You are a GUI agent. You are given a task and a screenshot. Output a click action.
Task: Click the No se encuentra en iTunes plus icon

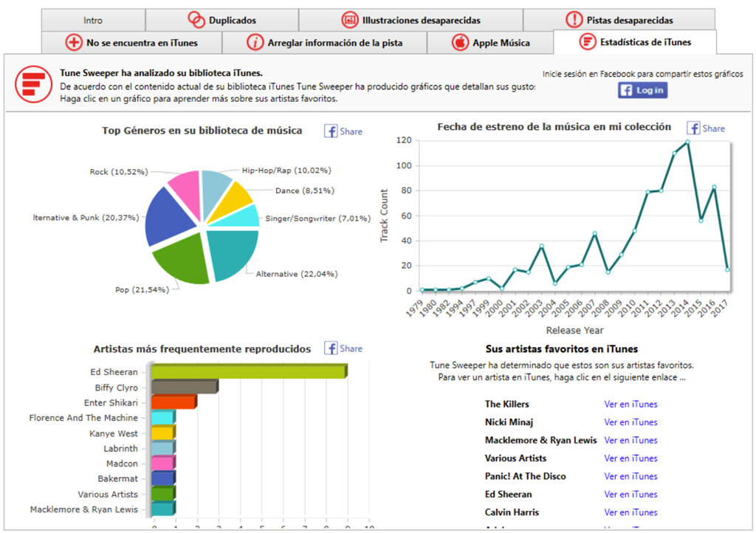click(x=74, y=42)
